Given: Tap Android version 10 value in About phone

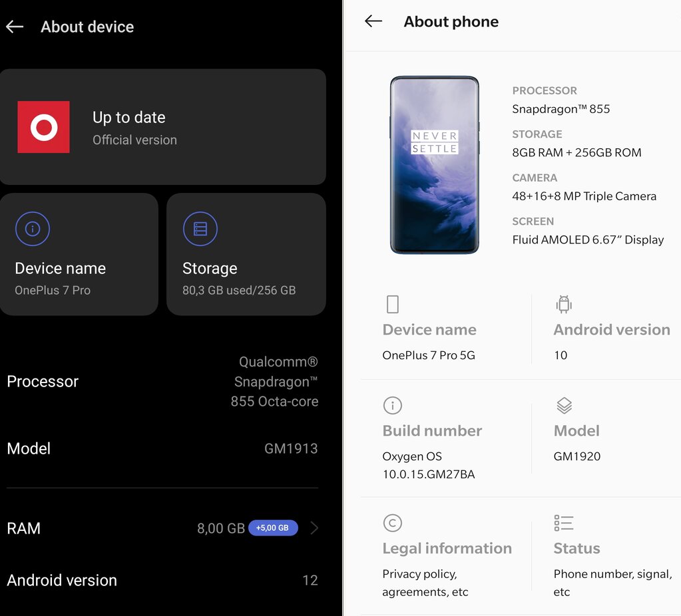Looking at the screenshot, I should (561, 355).
